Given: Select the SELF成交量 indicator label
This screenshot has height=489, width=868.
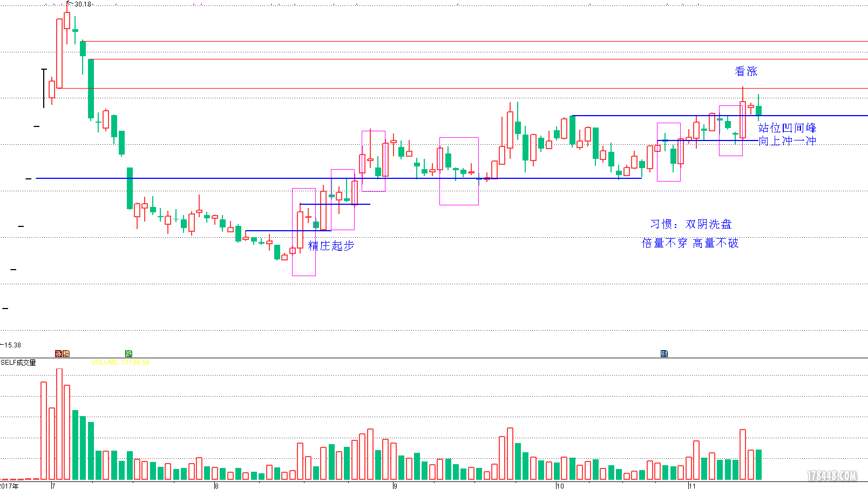Looking at the screenshot, I should pos(18,363).
